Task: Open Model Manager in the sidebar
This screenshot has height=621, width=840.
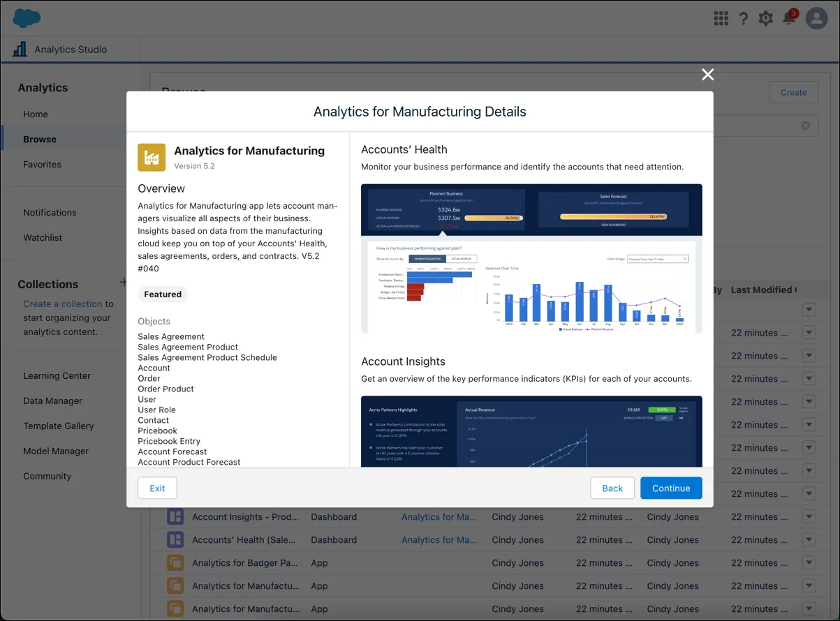Action: (56, 451)
